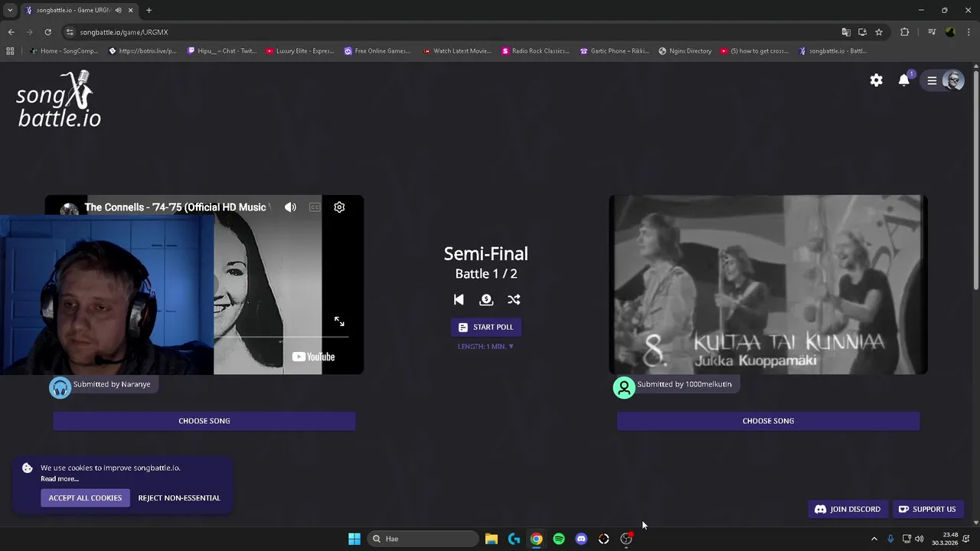
Task: Open the settings gear on songbattle.io
Action: (876, 80)
